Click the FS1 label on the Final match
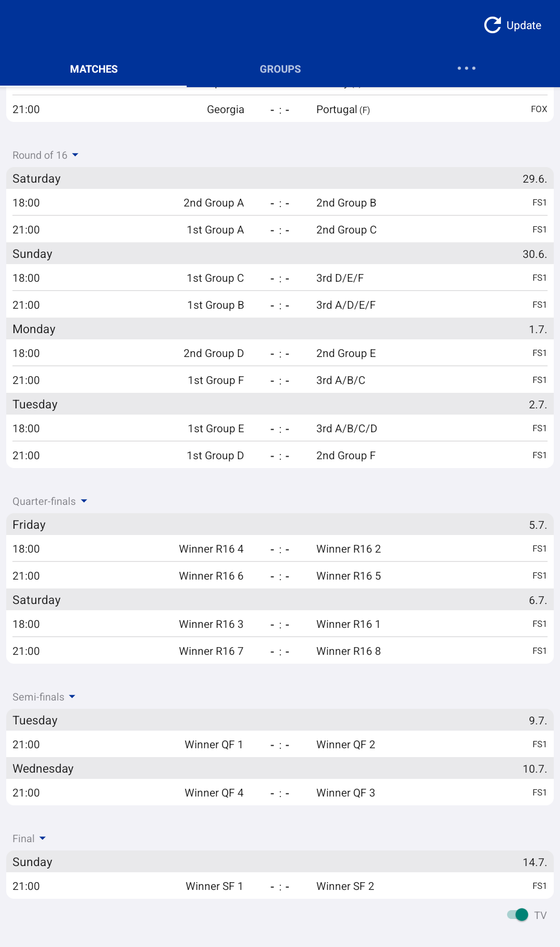Screen dimensions: 560x947 540,886
